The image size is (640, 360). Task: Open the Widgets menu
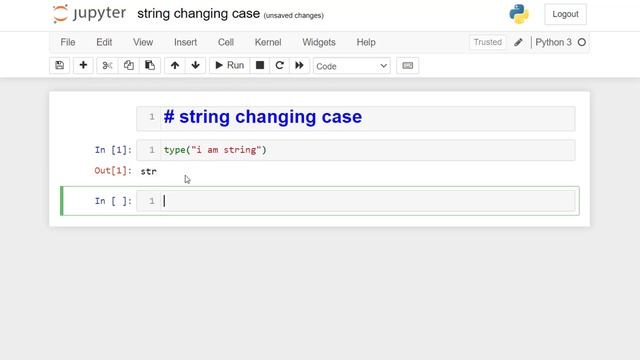pos(319,42)
